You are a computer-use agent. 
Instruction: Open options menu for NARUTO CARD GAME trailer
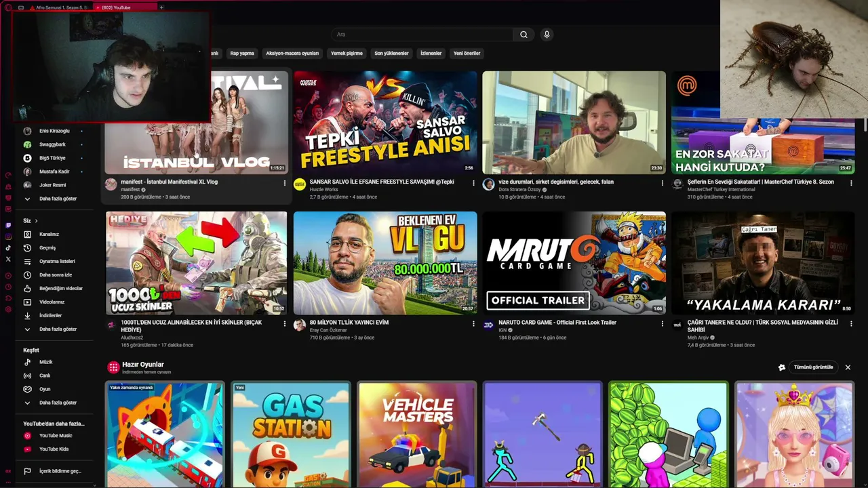point(663,324)
